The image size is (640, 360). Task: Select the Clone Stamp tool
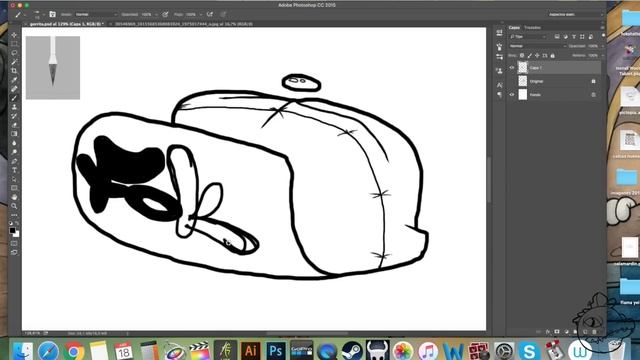(x=14, y=107)
